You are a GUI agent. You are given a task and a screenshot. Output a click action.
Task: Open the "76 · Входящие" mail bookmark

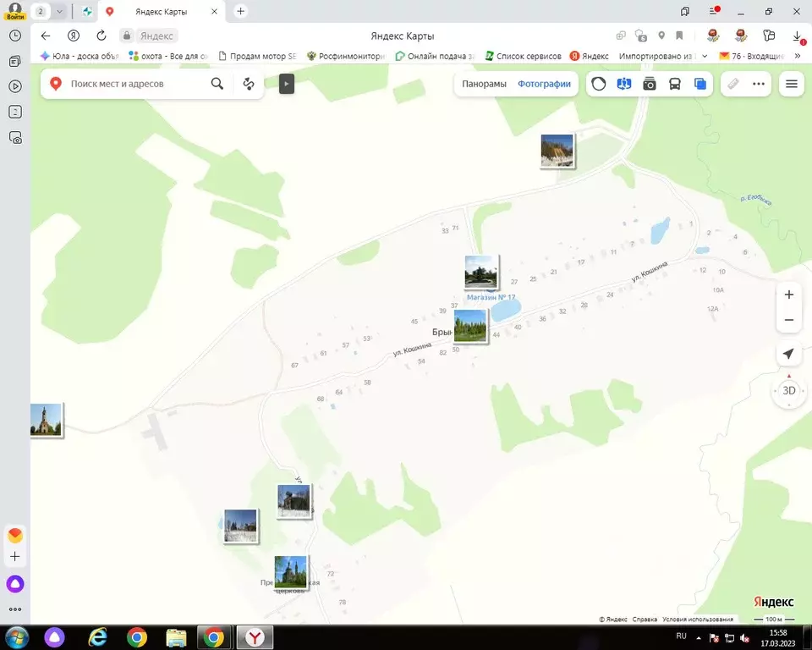(x=752, y=56)
